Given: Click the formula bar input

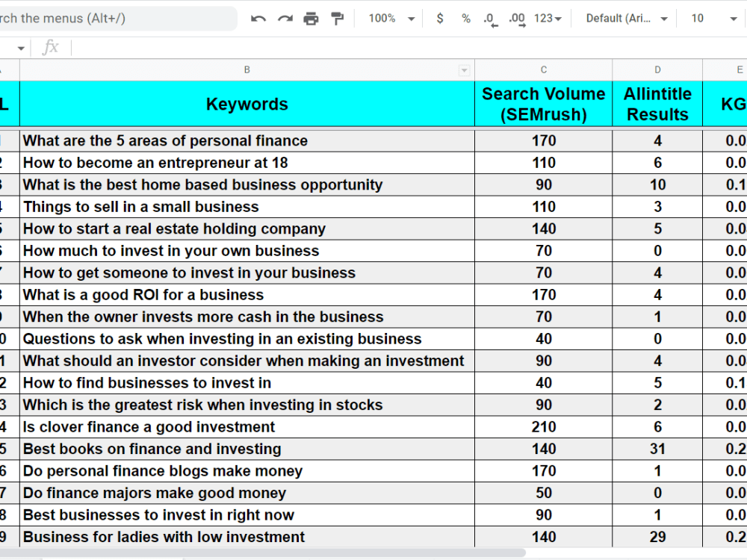Looking at the screenshot, I should (409, 48).
